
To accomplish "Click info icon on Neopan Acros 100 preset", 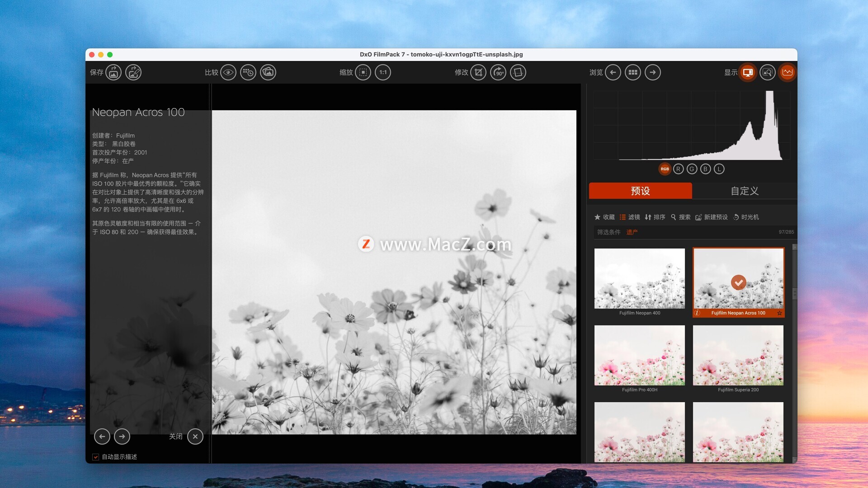I will pos(697,313).
